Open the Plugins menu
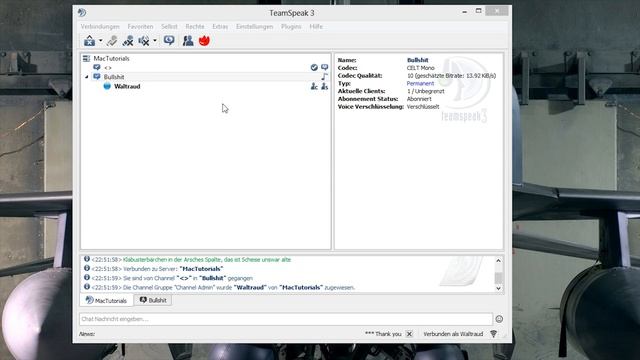Image resolution: width=640 pixels, height=360 pixels. click(291, 27)
